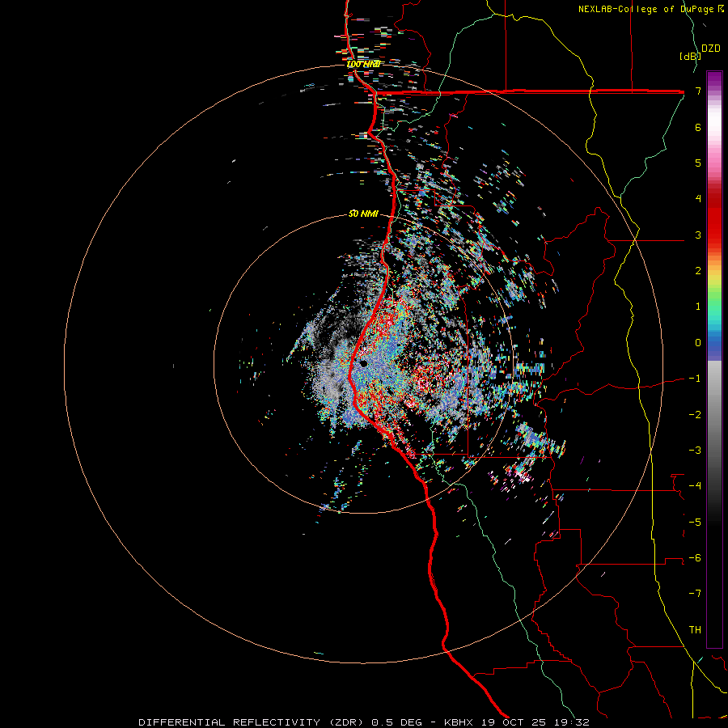This screenshot has height=728, width=728.
Task: Click the color scale tick label -7
Action: click(x=695, y=594)
